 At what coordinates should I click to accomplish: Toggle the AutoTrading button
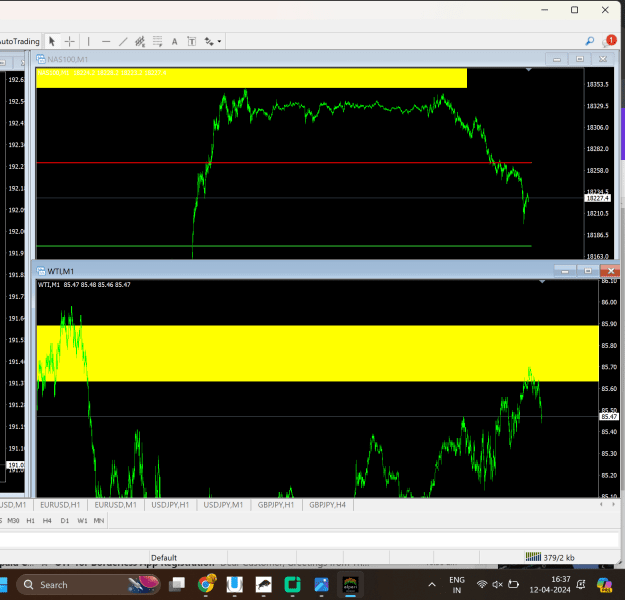click(x=20, y=41)
